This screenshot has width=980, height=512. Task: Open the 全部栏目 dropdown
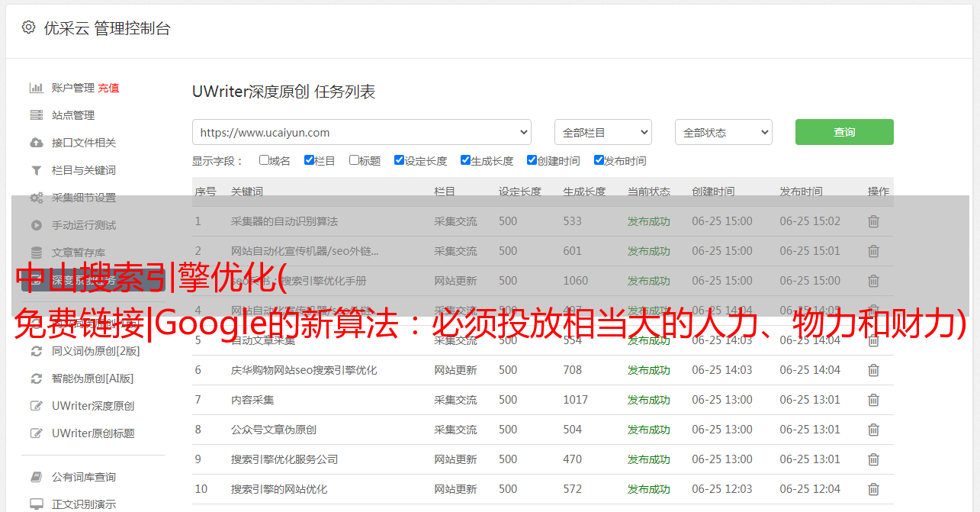point(603,132)
